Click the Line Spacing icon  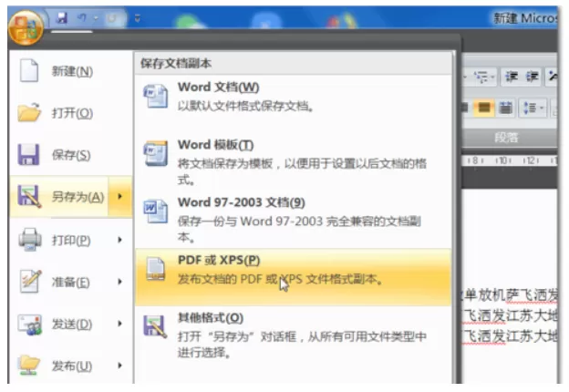530,108
